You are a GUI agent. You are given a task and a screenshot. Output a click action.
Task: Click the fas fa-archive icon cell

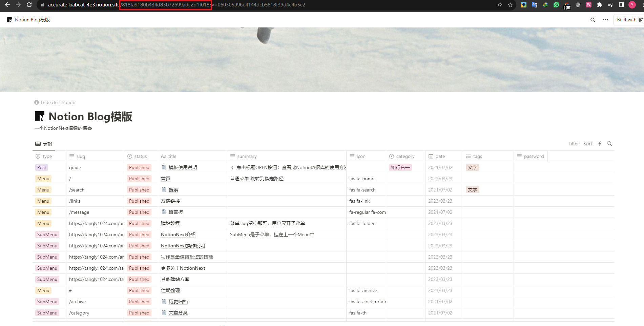click(366, 290)
